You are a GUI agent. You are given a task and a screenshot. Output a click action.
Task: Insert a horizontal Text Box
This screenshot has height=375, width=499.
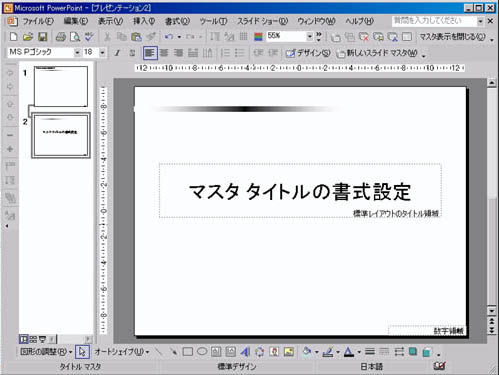pyautogui.click(x=216, y=352)
